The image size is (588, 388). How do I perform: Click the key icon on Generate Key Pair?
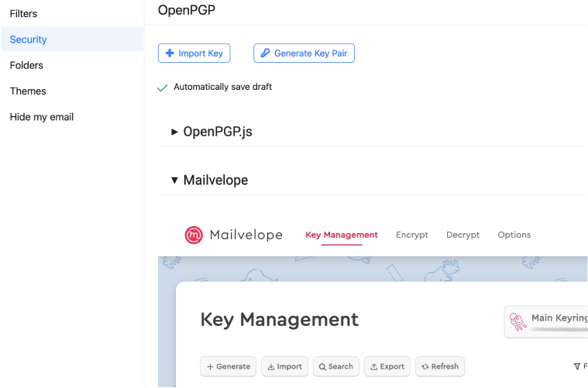click(x=265, y=53)
